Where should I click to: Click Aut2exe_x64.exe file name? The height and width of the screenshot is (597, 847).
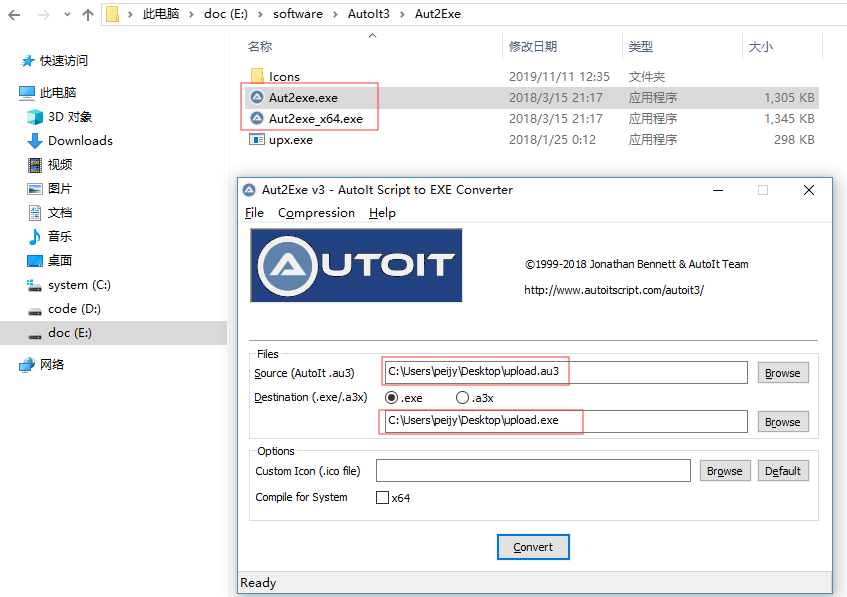pyautogui.click(x=316, y=119)
